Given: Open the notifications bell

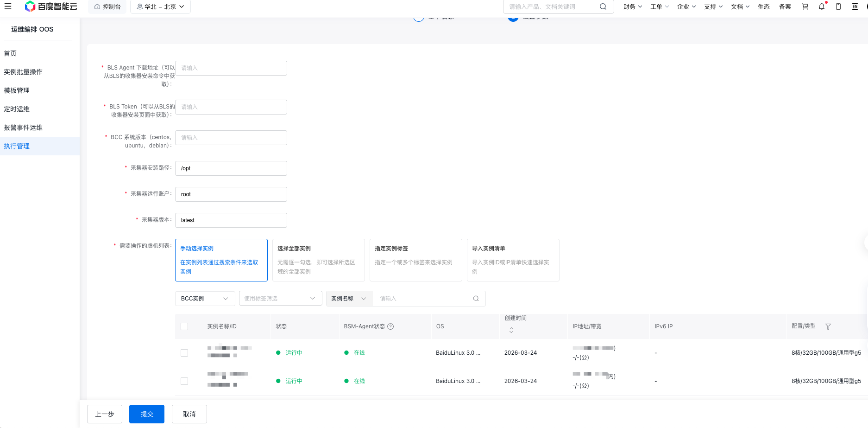Looking at the screenshot, I should (x=822, y=6).
